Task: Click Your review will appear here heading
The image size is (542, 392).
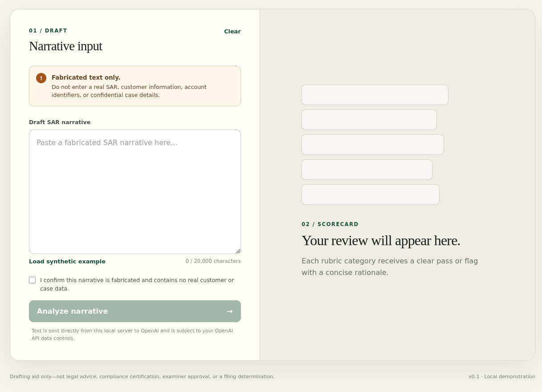Action: point(381,240)
